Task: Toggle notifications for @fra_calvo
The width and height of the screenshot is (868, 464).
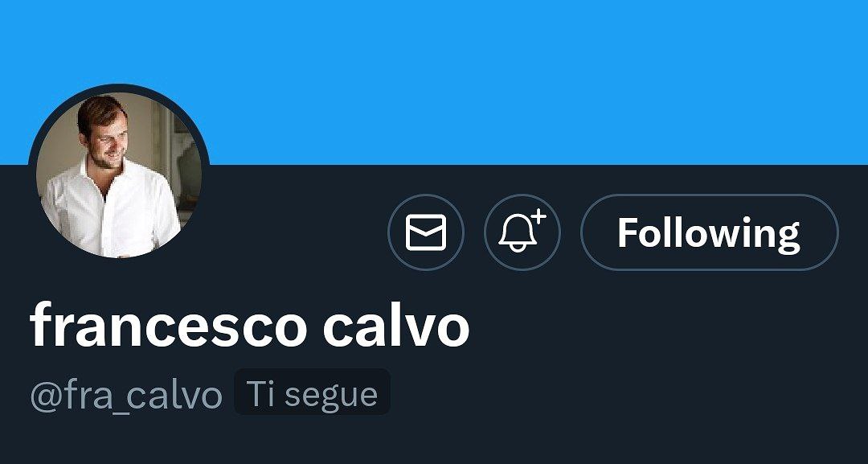Action: tap(522, 232)
